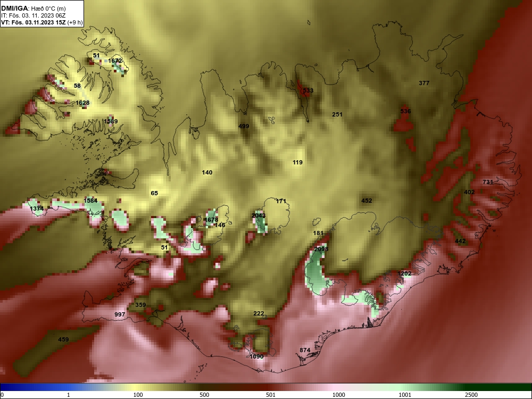Click the 119 map label
Image resolution: width=532 pixels, height=399 pixels.
click(297, 162)
